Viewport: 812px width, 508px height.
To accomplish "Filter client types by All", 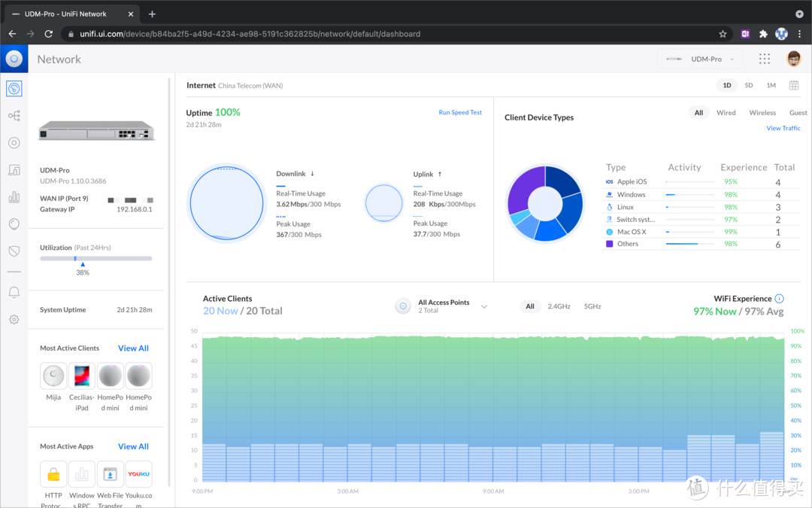I will click(698, 112).
